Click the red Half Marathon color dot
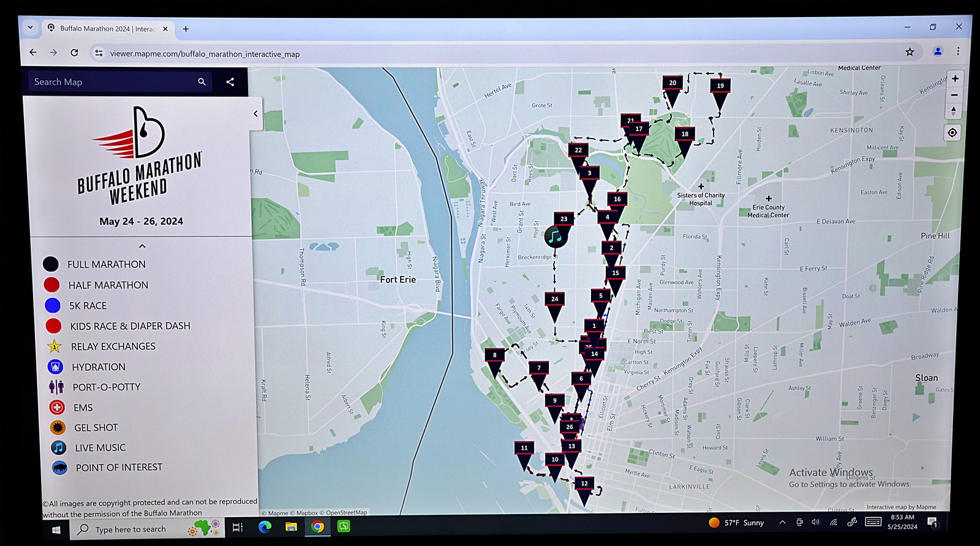 click(x=51, y=284)
